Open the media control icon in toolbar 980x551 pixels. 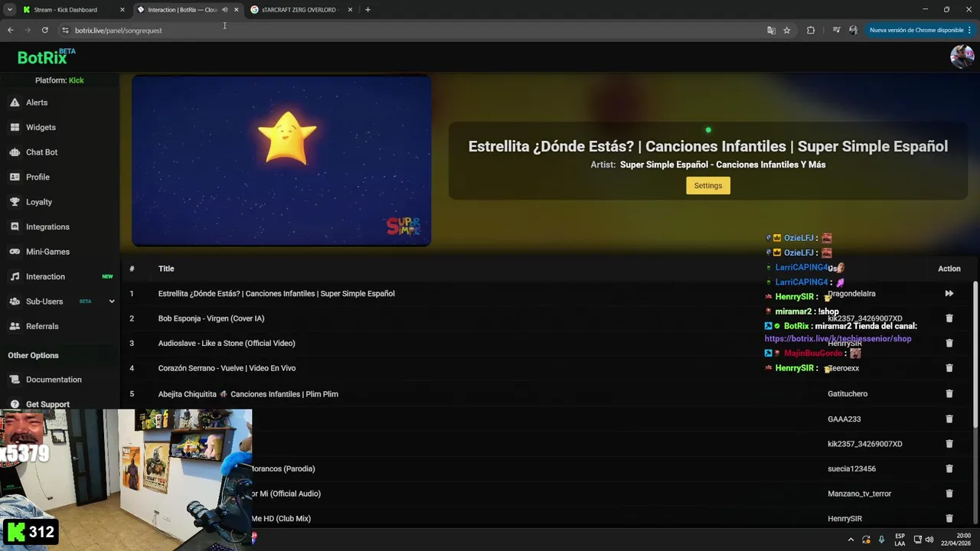(836, 31)
